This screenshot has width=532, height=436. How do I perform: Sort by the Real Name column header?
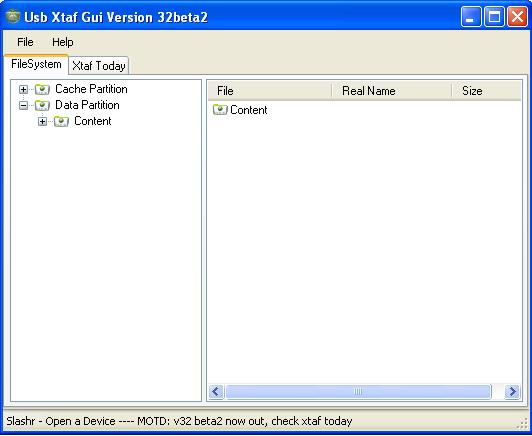[x=392, y=91]
